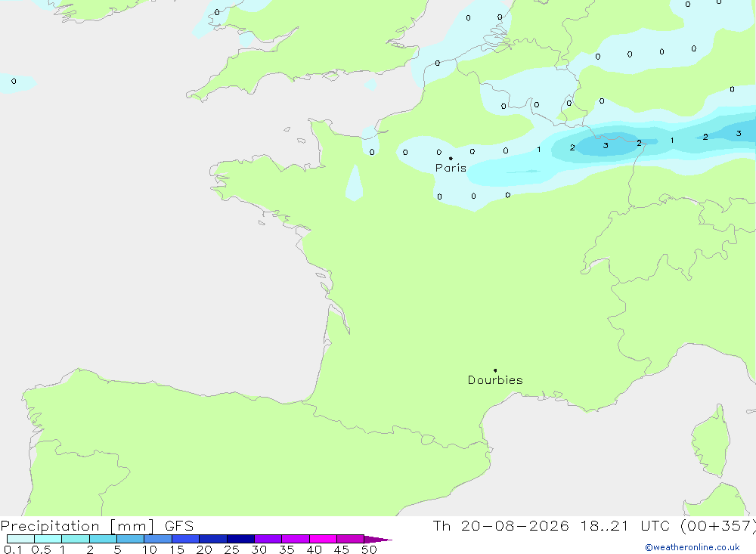Pick the 45–50 mm legend swatch

351,539
